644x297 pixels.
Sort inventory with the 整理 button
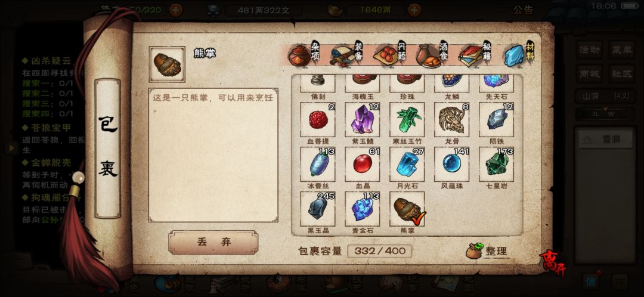(x=488, y=251)
